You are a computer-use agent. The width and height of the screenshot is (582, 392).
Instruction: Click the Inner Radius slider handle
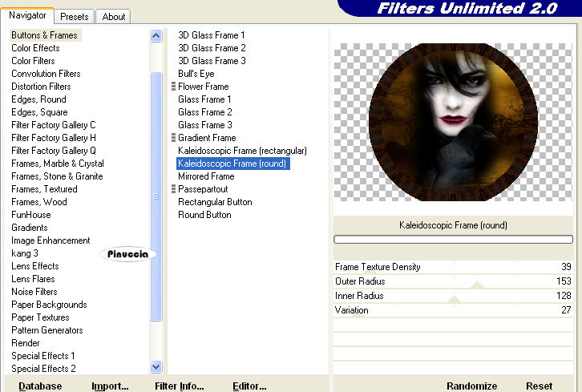point(454,299)
